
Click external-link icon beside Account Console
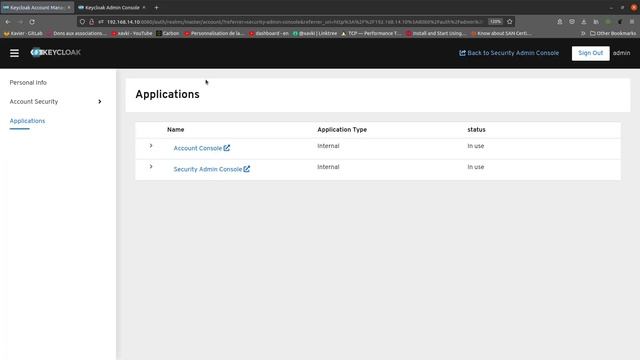(227, 148)
